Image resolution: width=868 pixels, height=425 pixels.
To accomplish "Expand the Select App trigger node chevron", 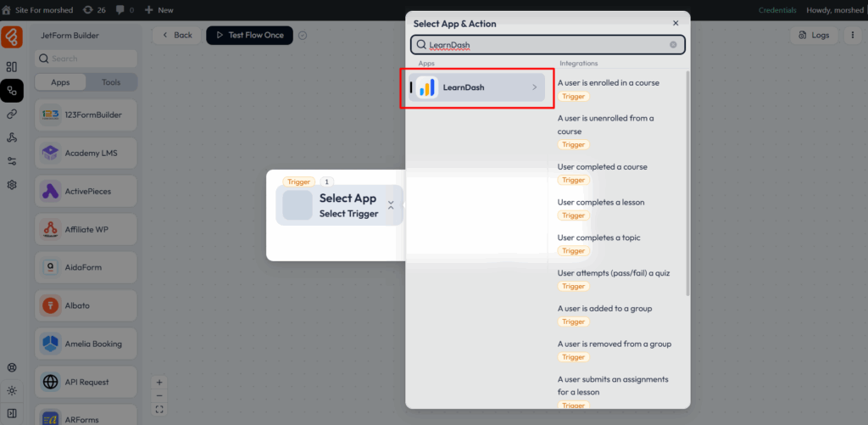I will (x=391, y=205).
